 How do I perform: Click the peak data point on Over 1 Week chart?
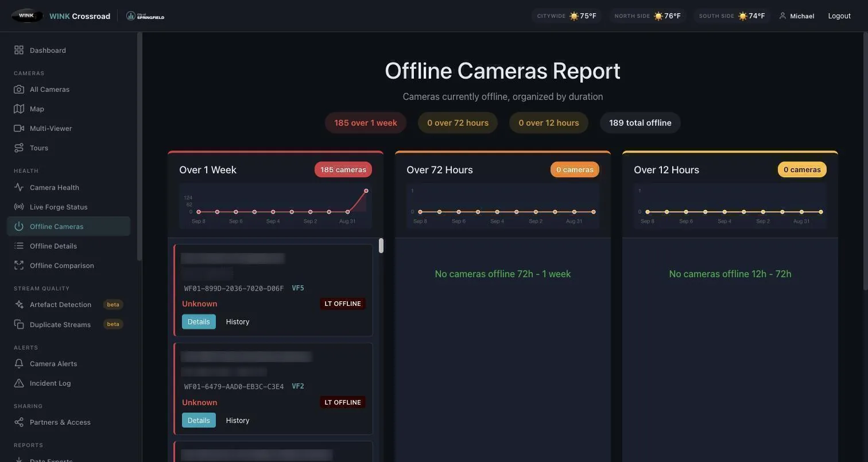[x=366, y=191]
